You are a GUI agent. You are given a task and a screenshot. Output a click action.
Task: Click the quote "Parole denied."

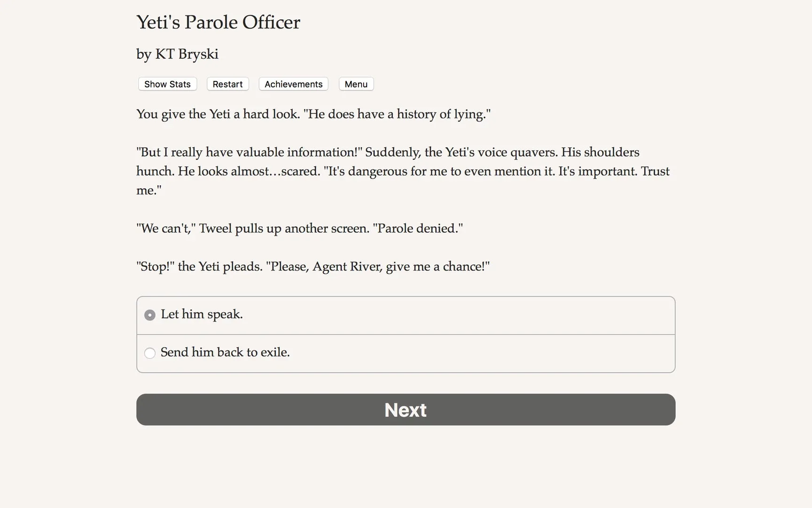[418, 229]
